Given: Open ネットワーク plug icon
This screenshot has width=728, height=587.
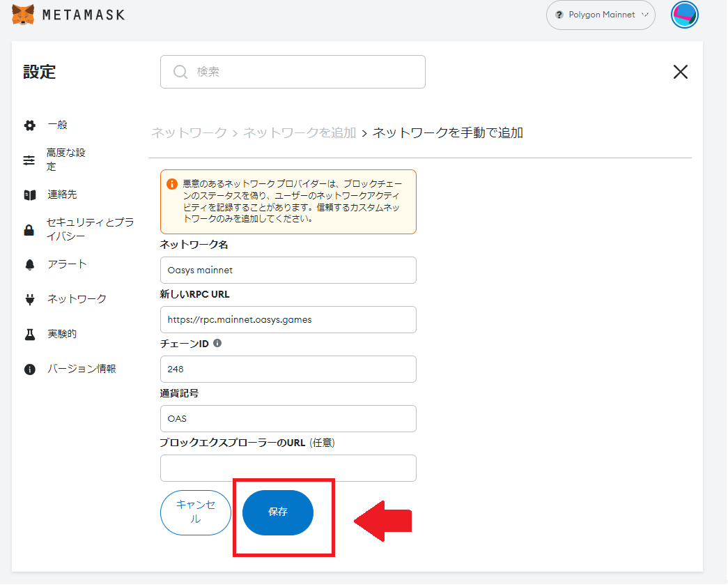Looking at the screenshot, I should tap(30, 299).
